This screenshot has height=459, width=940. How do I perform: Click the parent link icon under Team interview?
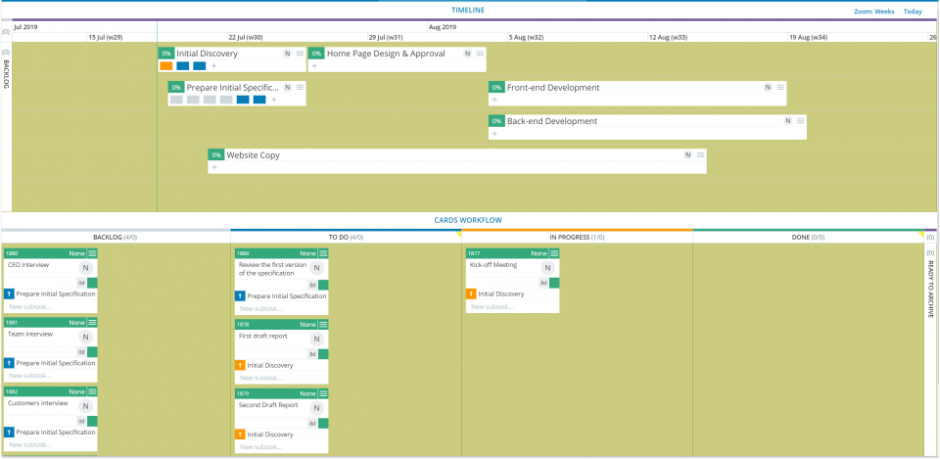9,363
